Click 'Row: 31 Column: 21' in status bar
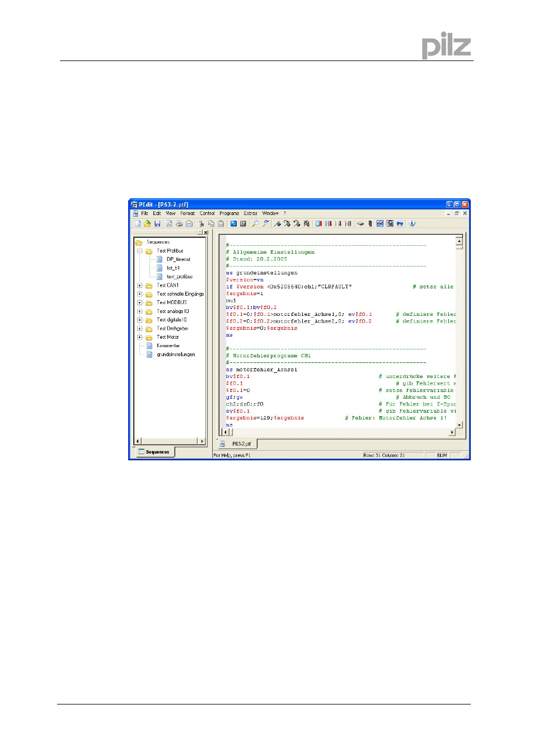This screenshot has height=756, width=534. 383,455
